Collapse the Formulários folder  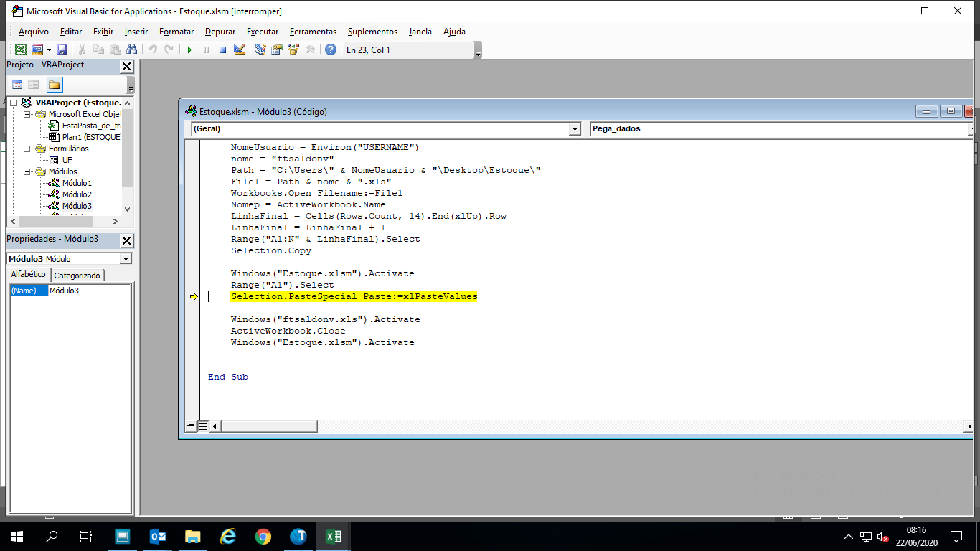(27, 149)
